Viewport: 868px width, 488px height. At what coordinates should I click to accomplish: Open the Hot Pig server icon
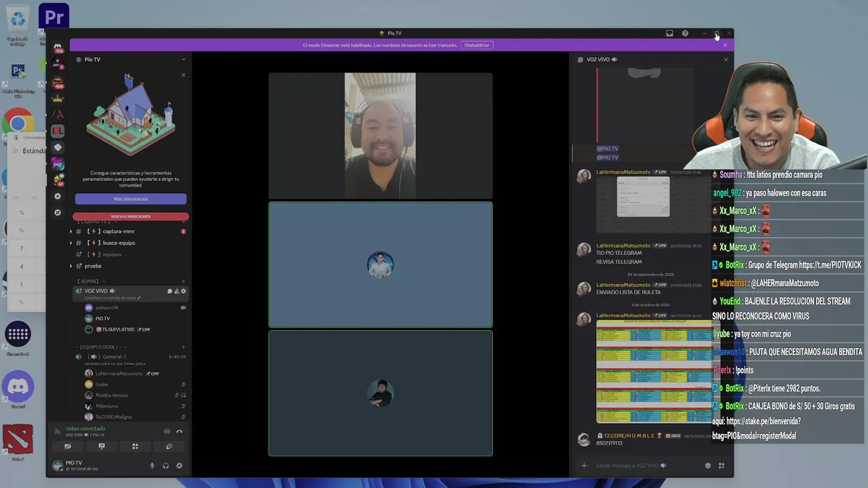[58, 163]
